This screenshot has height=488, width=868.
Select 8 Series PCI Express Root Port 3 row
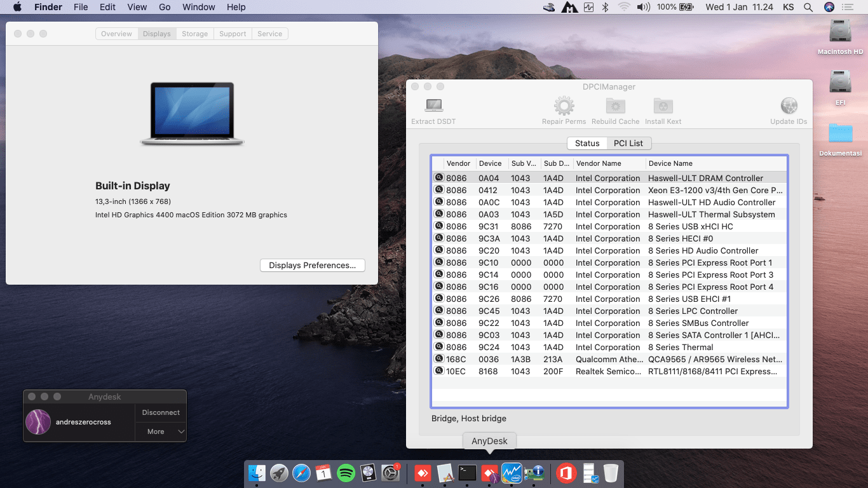point(609,274)
